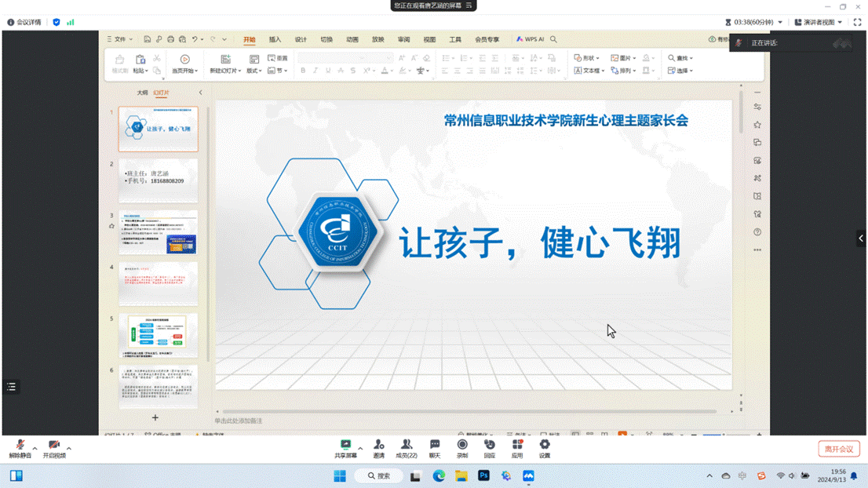Select the 放映 ribbon tab
The image size is (868, 488).
coord(378,39)
